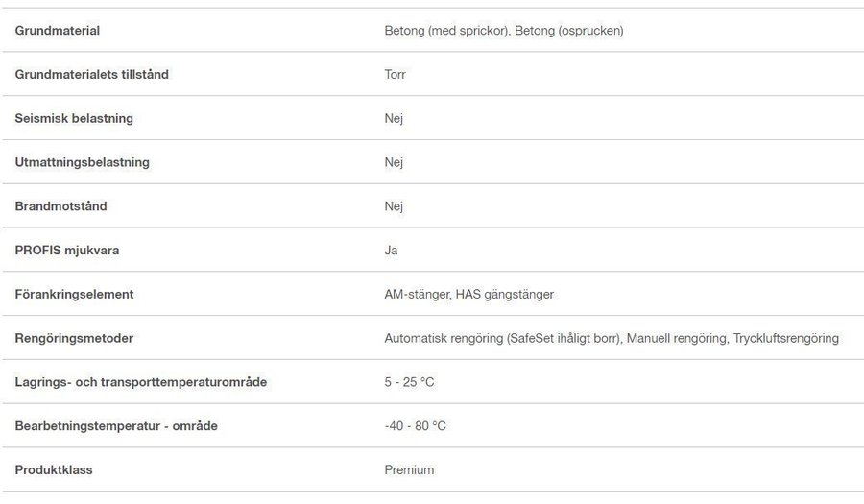Click the "-40 - 80 °C" temperature value
Viewport: 864px width, 504px height.
pos(415,426)
